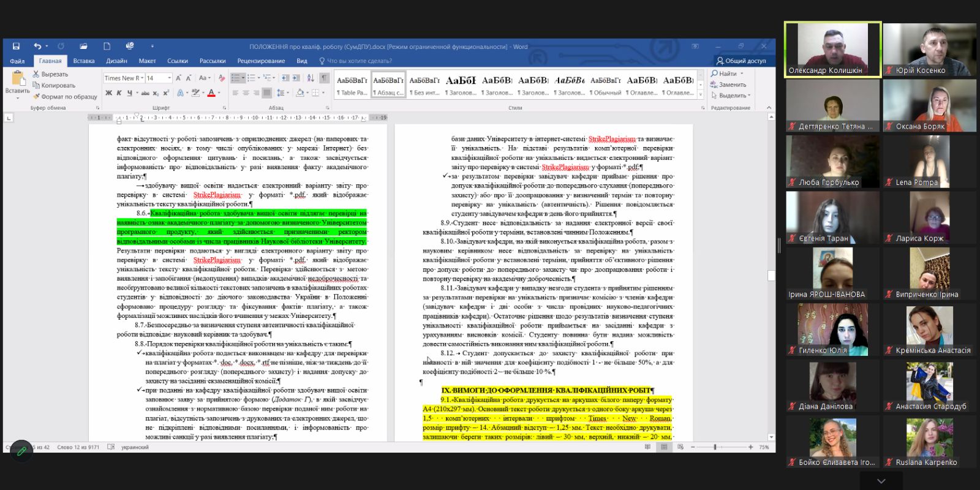Apply the Обычный style from gallery
Screen dimensions: 980x490
tap(605, 85)
